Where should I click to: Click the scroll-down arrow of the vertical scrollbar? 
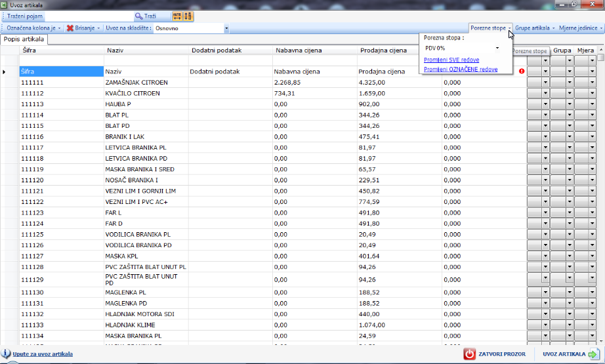(x=601, y=341)
